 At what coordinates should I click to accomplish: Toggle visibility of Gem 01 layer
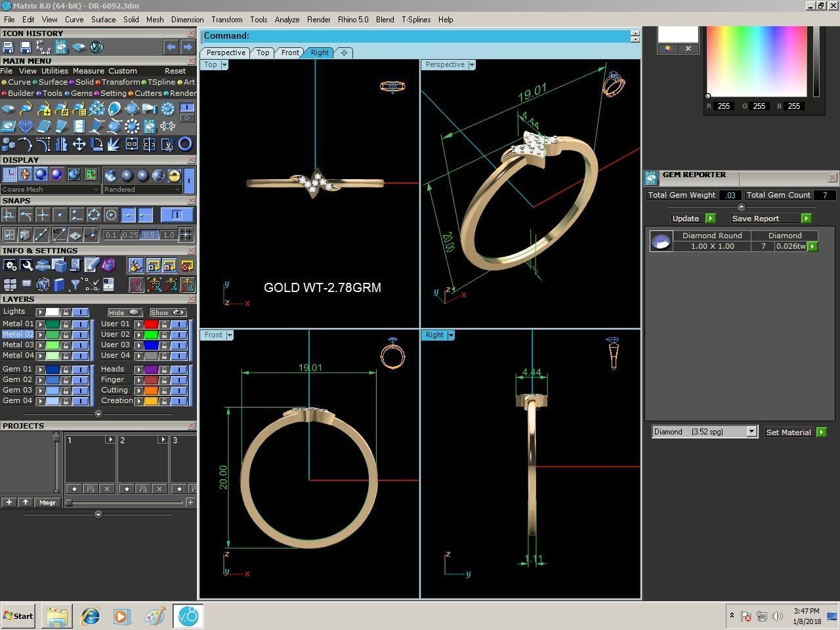pyautogui.click(x=81, y=369)
